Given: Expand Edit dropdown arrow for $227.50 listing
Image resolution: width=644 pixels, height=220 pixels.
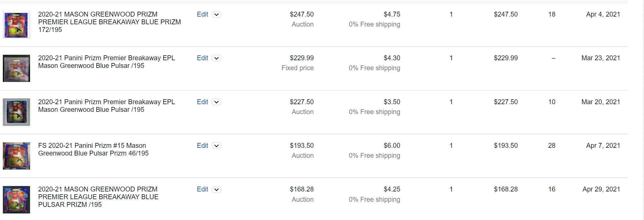Looking at the screenshot, I should pyautogui.click(x=216, y=102).
